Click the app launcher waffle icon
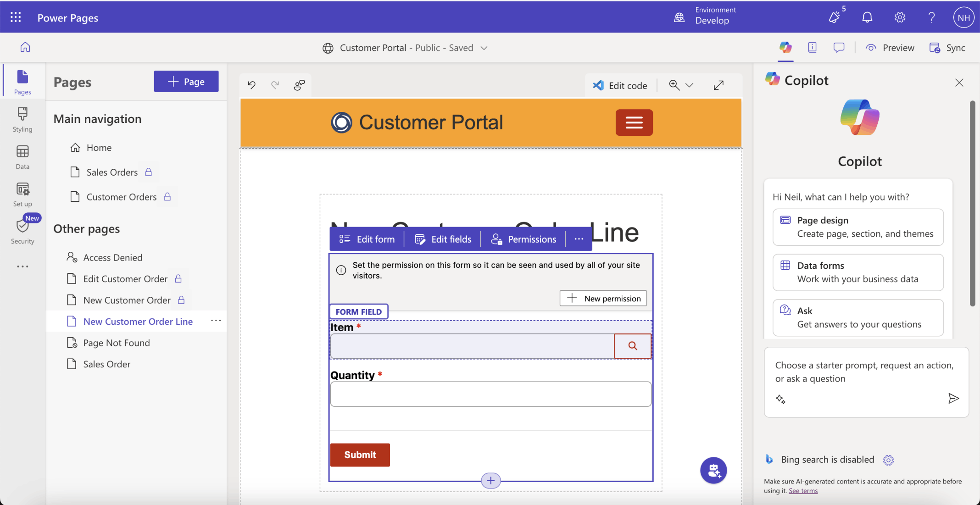 tap(16, 17)
